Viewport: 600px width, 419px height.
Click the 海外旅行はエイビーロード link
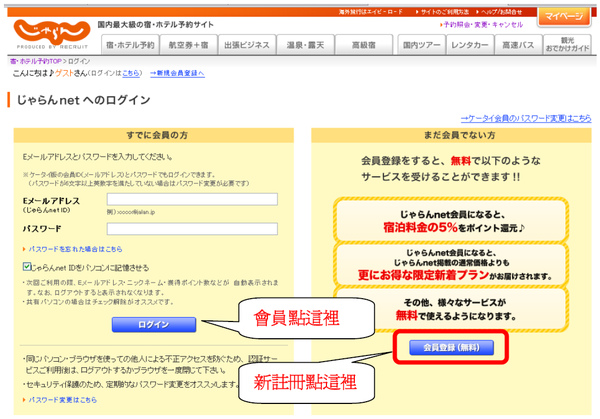point(370,12)
